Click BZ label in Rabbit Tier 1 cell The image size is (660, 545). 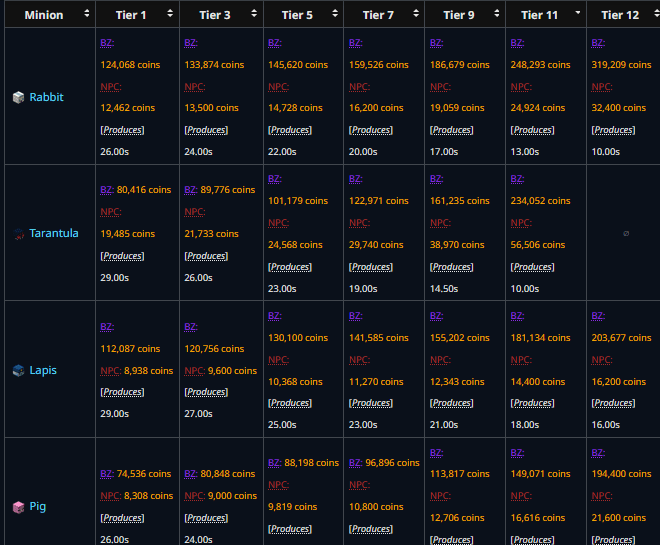(x=107, y=43)
